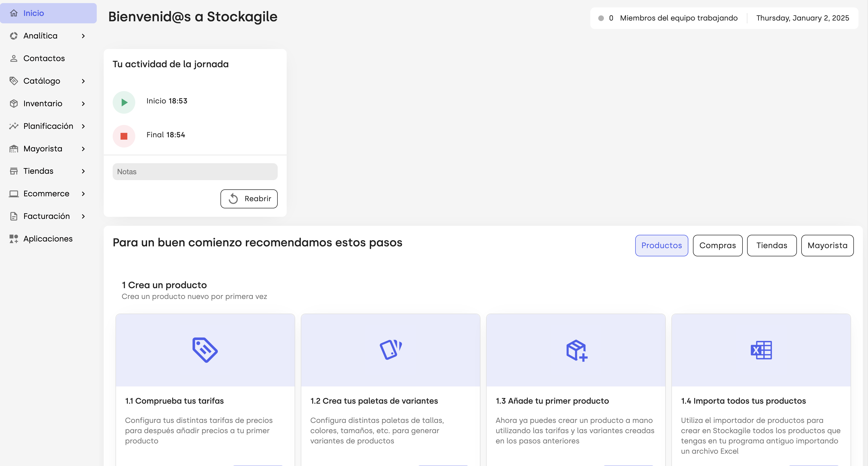Expand the Ecommerce submenu chevron
This screenshot has height=466, width=868.
coord(83,194)
